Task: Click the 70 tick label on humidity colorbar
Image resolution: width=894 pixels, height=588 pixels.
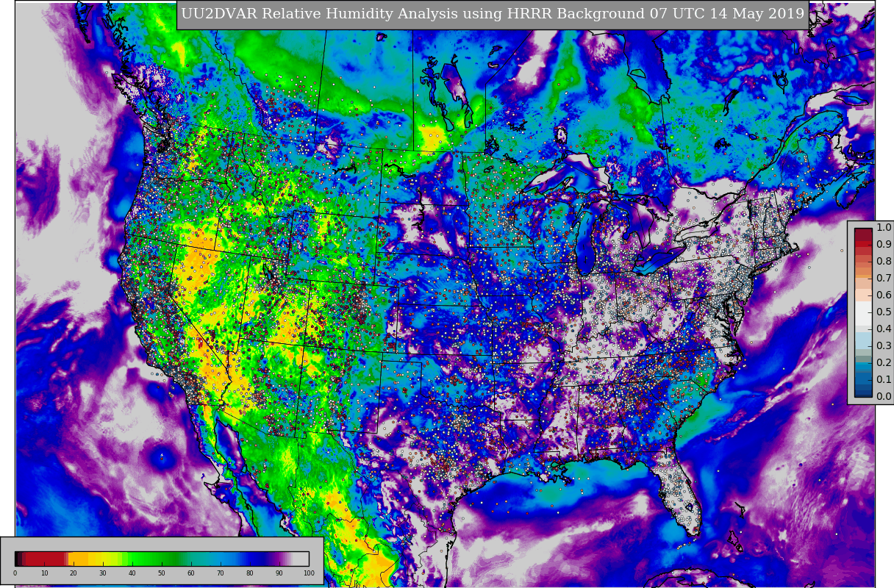Action: 221,573
